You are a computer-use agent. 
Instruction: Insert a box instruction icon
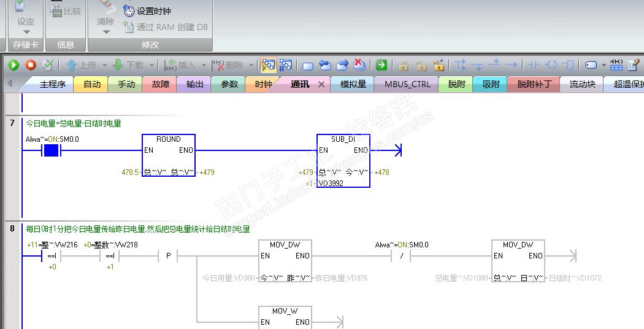tap(569, 65)
